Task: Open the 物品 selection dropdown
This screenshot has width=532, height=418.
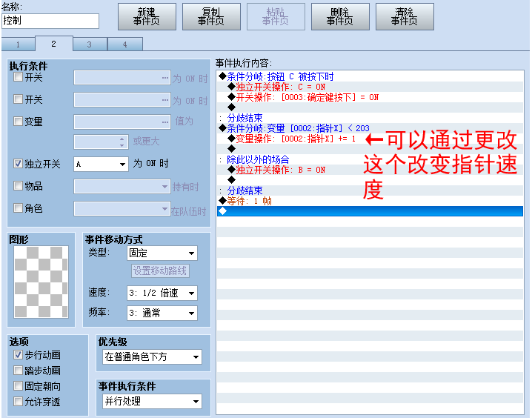Action: (122, 187)
